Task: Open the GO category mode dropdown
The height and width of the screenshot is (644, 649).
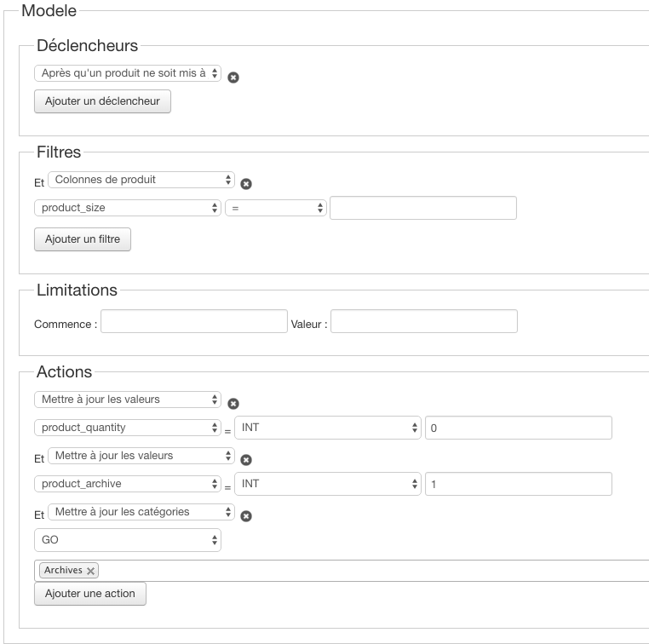Action: (x=128, y=540)
